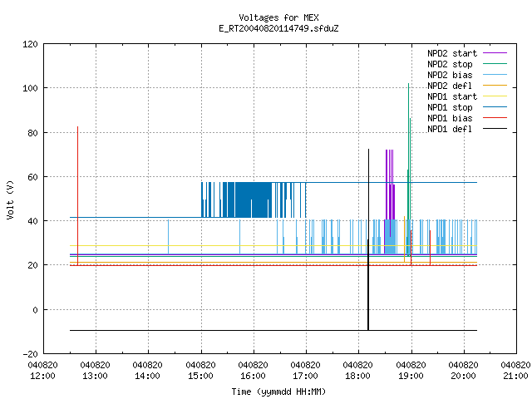Screen dimensions: 532x399
Task: Click the yellow NPD1 start legend line
Action: point(495,96)
